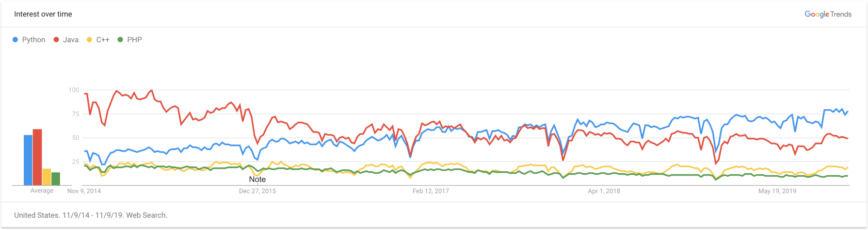Click the red Java legend dot
This screenshot has width=868, height=230.
point(56,40)
